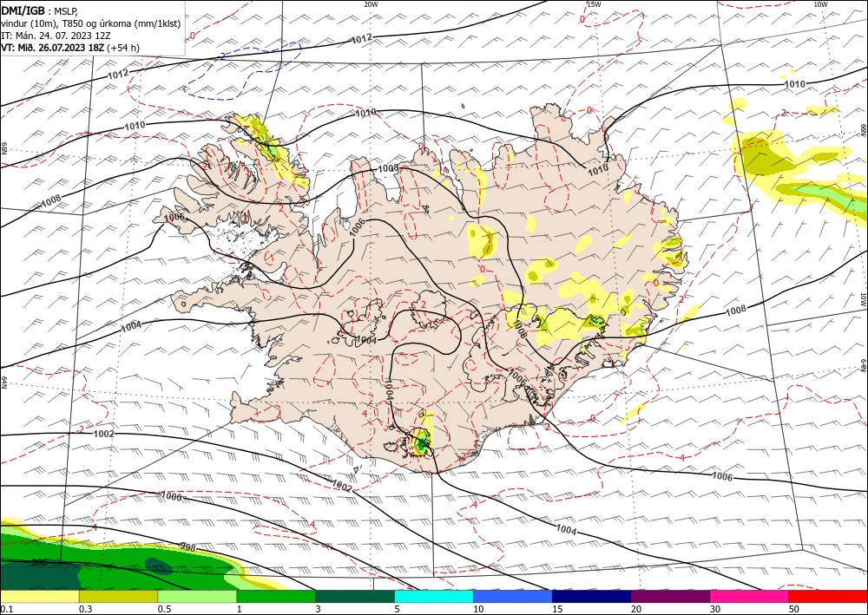This screenshot has width=868, height=615.
Task: Choose the purple 20 mm legend swatch
Action: [x=670, y=597]
